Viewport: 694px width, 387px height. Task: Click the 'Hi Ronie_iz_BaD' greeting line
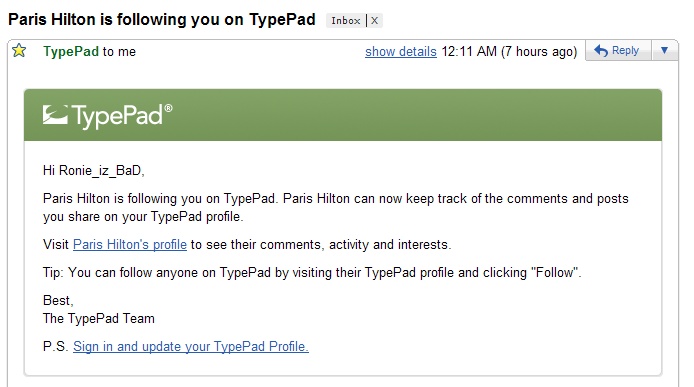point(94,170)
